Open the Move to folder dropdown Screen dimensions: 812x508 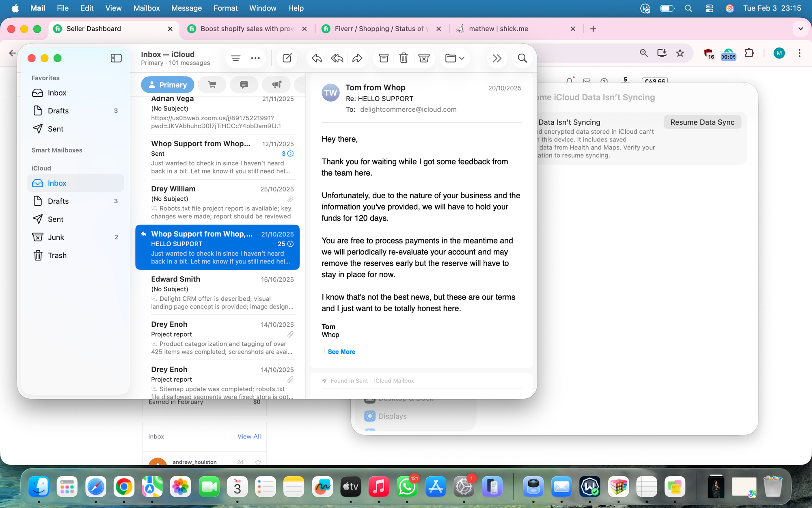[455, 58]
